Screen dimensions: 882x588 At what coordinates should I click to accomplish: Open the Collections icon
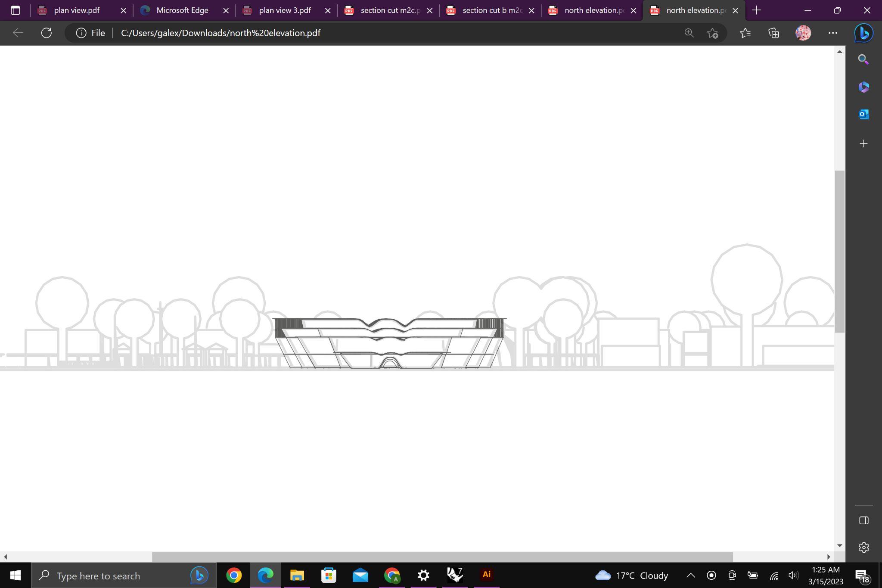pos(774,33)
